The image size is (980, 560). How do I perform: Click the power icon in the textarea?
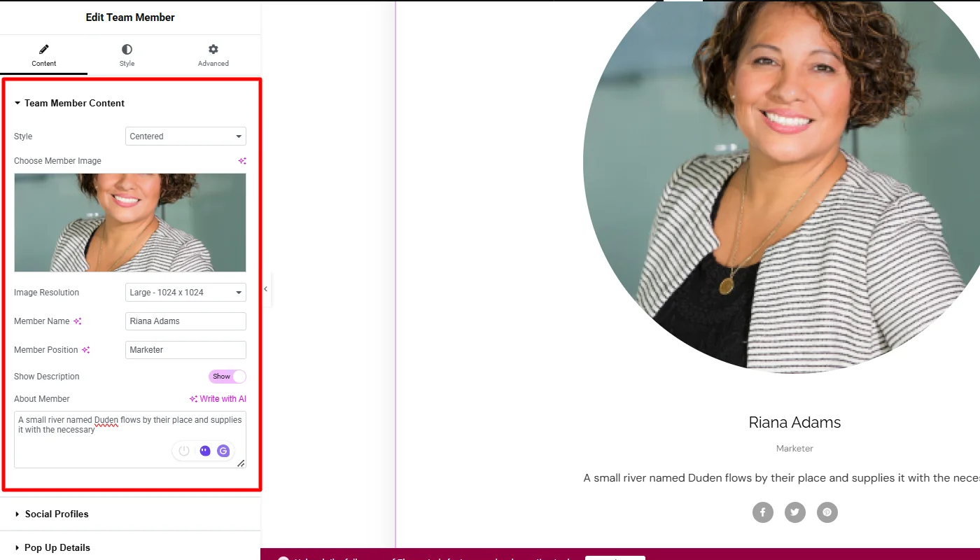point(184,451)
